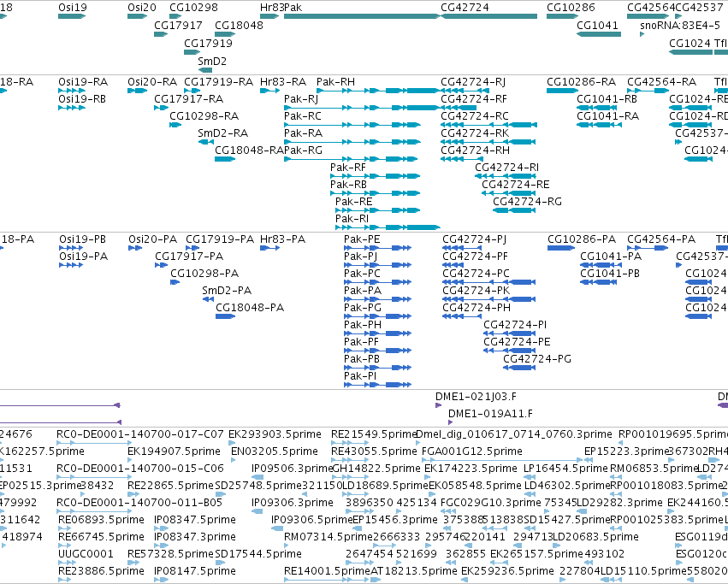
Task: Select the Pak-RH transcript
Action: tap(378, 91)
